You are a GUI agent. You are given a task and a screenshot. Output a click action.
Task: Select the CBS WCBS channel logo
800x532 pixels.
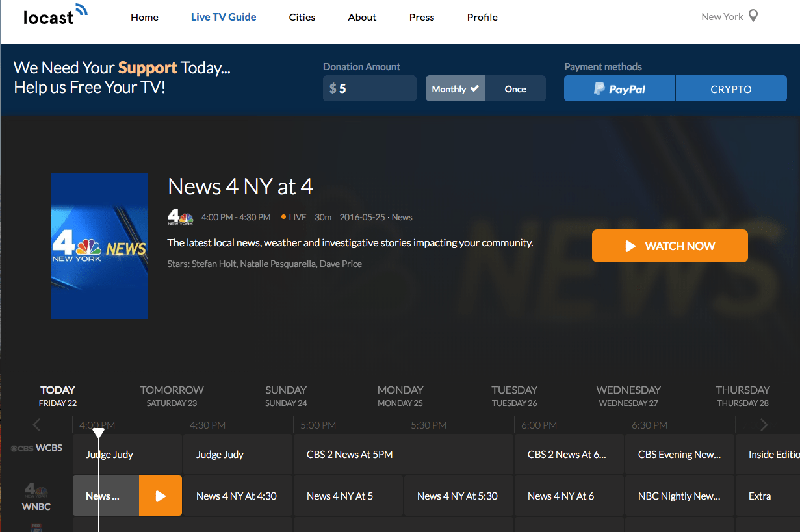click(36, 448)
